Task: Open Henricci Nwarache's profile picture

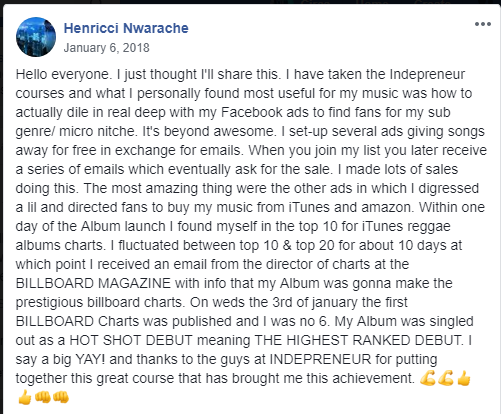Action: click(x=36, y=37)
